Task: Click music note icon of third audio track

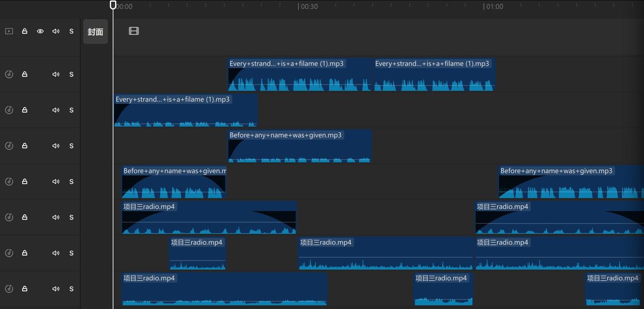Action: coord(9,145)
